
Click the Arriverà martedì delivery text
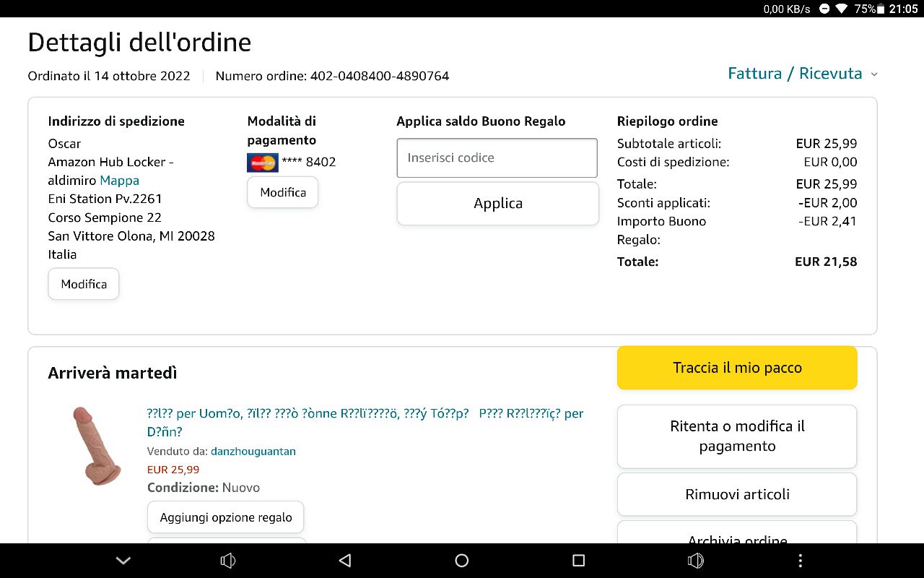(113, 373)
